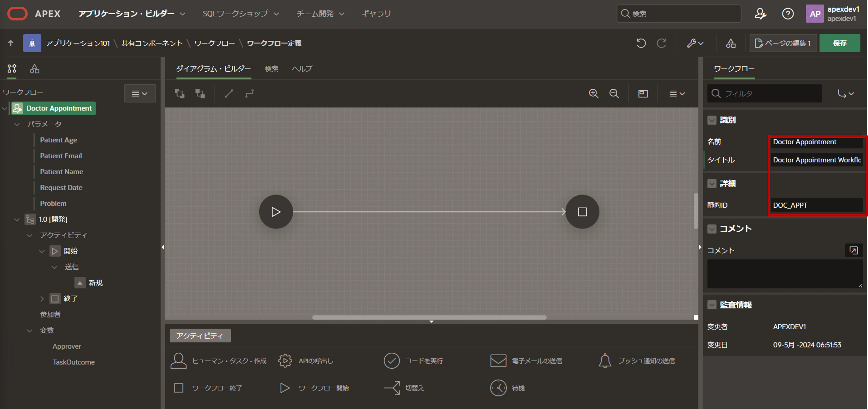Expand the 終了 activity tree node
The width and height of the screenshot is (868, 409).
click(x=42, y=299)
